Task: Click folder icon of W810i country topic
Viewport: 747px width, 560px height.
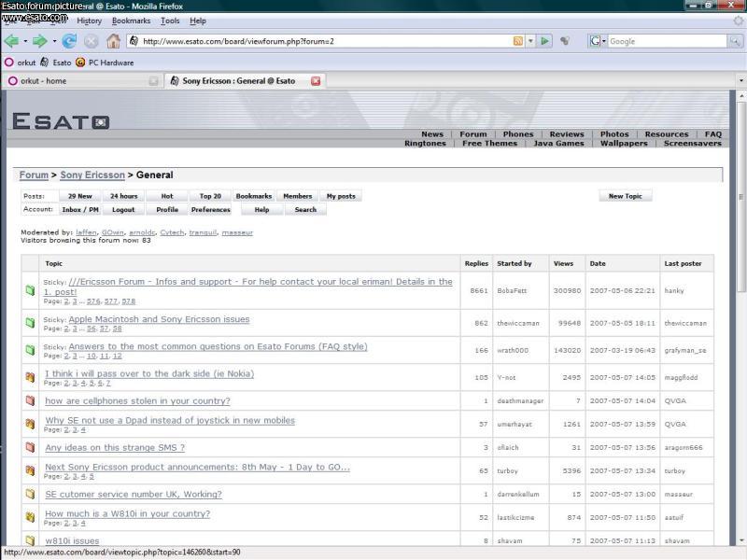Action: 30,517
